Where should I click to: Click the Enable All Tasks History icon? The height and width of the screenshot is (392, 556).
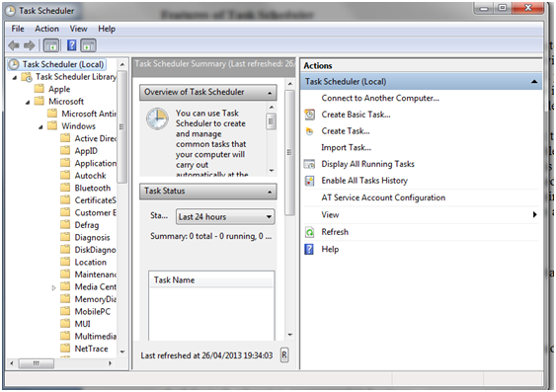pyautogui.click(x=309, y=181)
